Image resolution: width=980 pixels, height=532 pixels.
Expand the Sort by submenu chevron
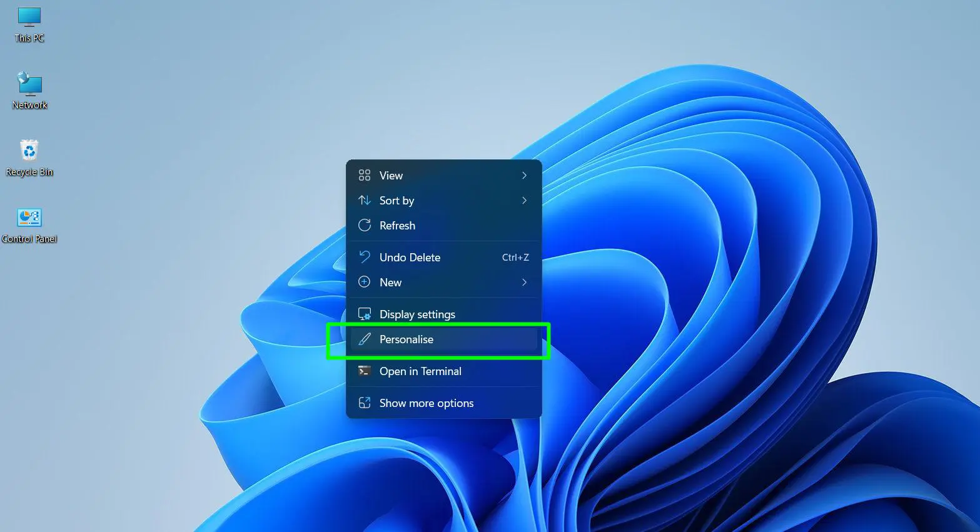click(x=524, y=201)
